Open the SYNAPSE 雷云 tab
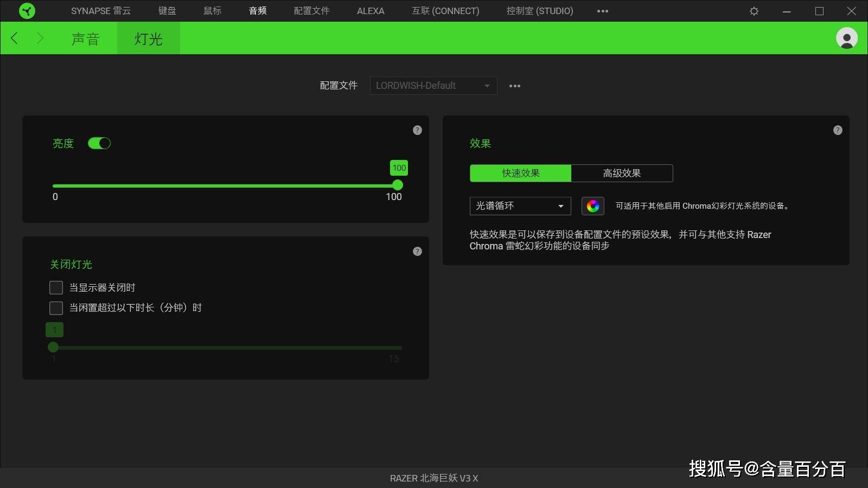This screenshot has height=488, width=868. click(x=101, y=11)
